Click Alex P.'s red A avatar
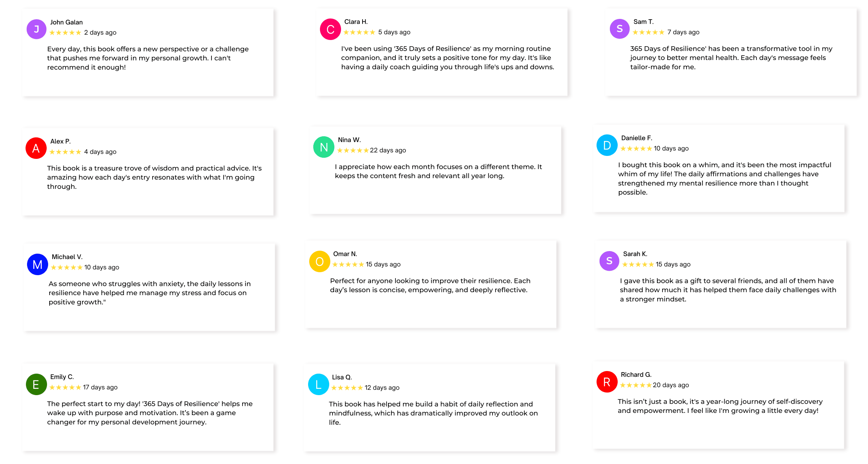868x464 pixels. pos(36,148)
